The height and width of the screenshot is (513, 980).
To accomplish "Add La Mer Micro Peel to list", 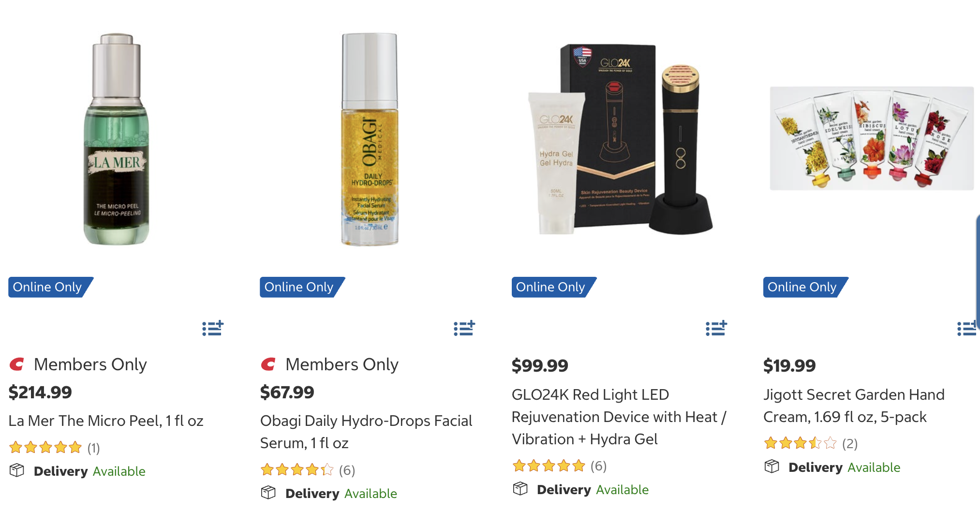I will (x=213, y=328).
